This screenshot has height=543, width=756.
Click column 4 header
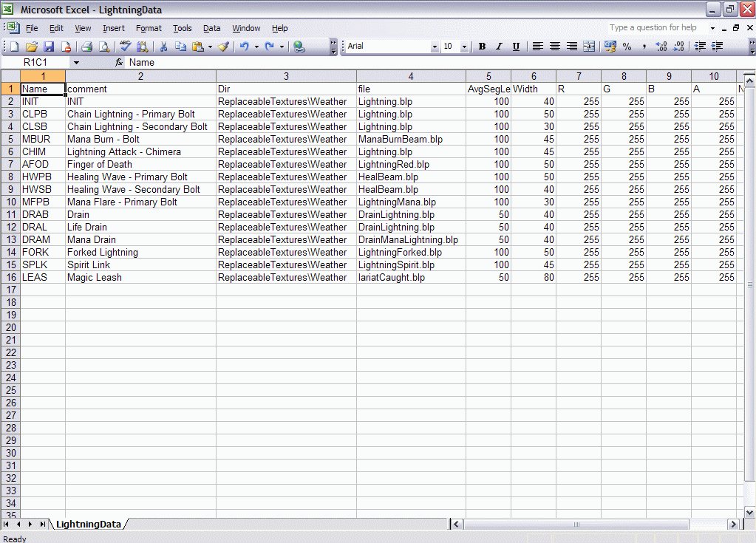click(411, 76)
